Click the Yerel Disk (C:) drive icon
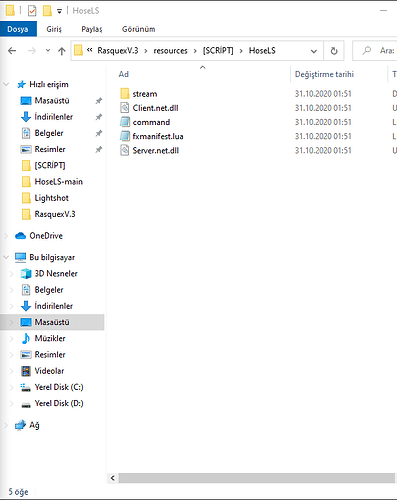 [26, 387]
